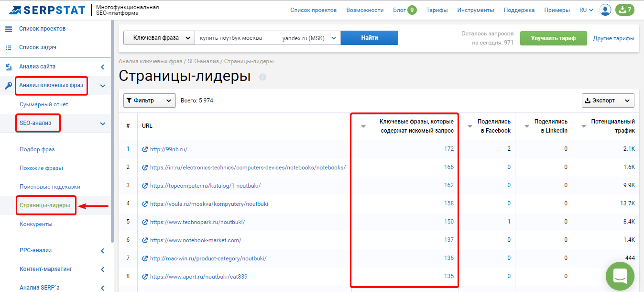Open external link icon for topcomputer.ru row
The width and height of the screenshot is (644, 292).
pos(145,186)
